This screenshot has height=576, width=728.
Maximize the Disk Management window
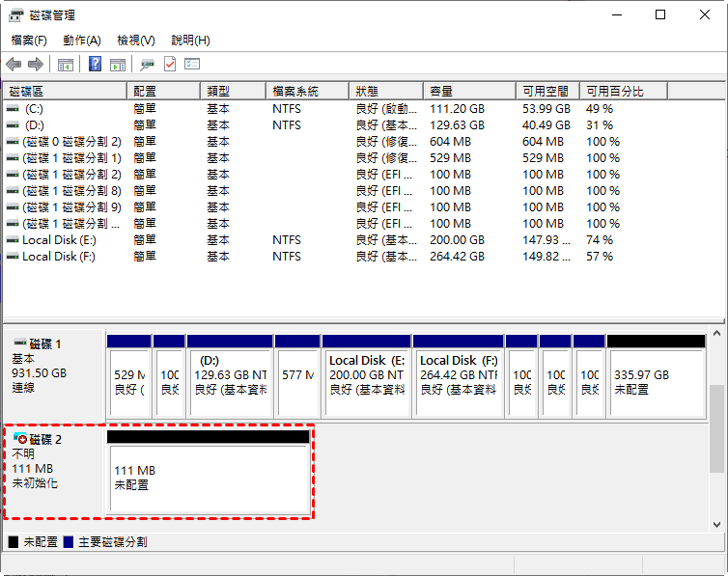point(660,14)
